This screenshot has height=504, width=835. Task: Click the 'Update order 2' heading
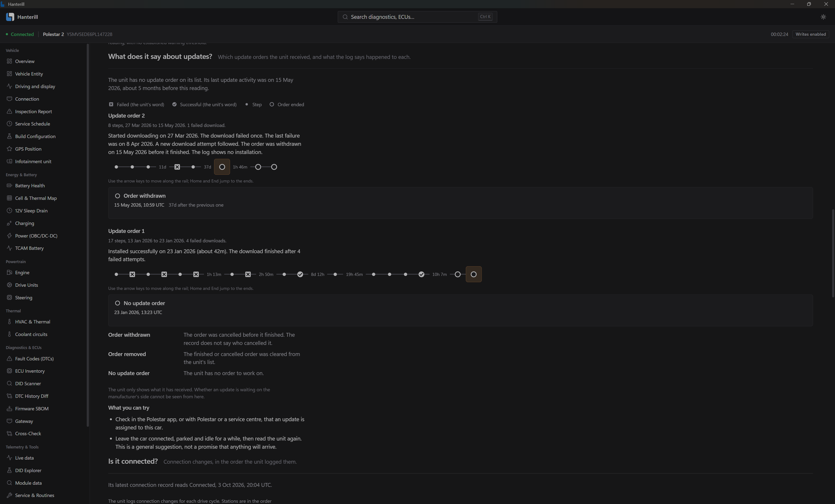point(126,115)
